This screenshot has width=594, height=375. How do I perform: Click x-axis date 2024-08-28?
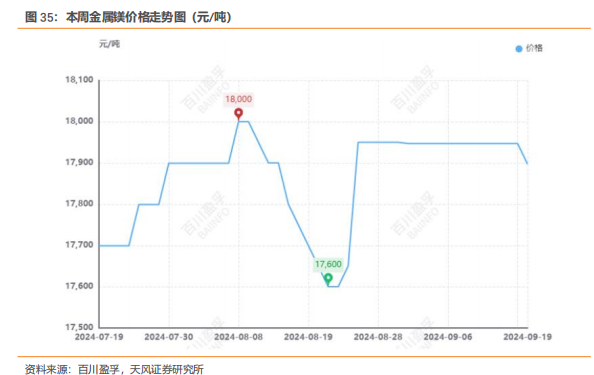pos(378,337)
